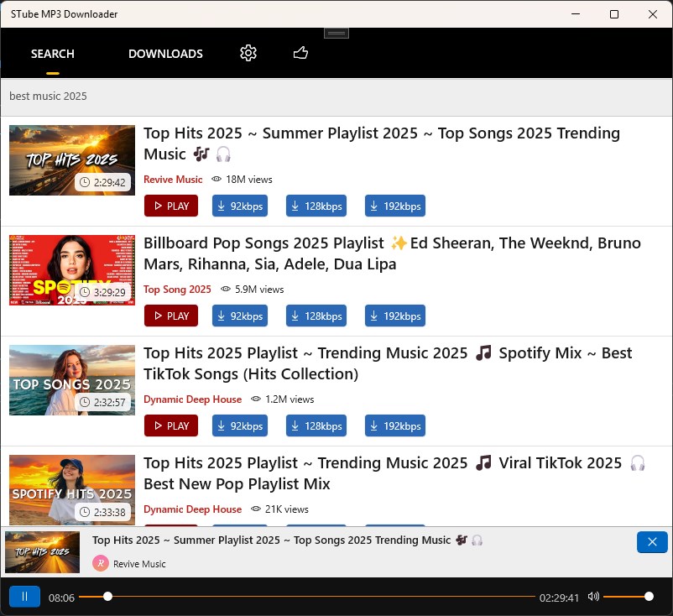Play the Billboard Pop Songs 2025 Playlist
The image size is (673, 616).
[x=170, y=316]
